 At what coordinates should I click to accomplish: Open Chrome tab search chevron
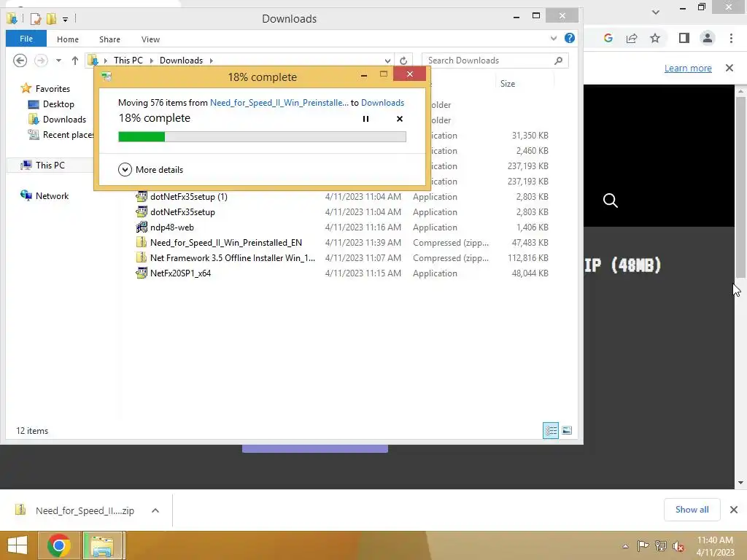[656, 12]
